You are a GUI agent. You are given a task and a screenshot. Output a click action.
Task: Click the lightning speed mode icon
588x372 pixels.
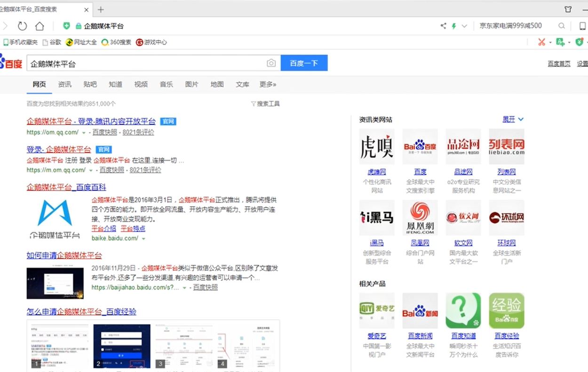pos(454,26)
